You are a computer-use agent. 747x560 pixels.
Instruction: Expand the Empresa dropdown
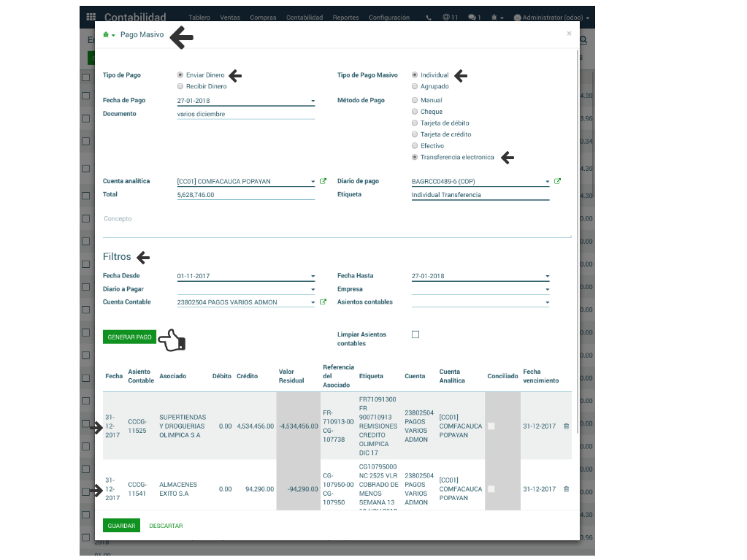547,289
